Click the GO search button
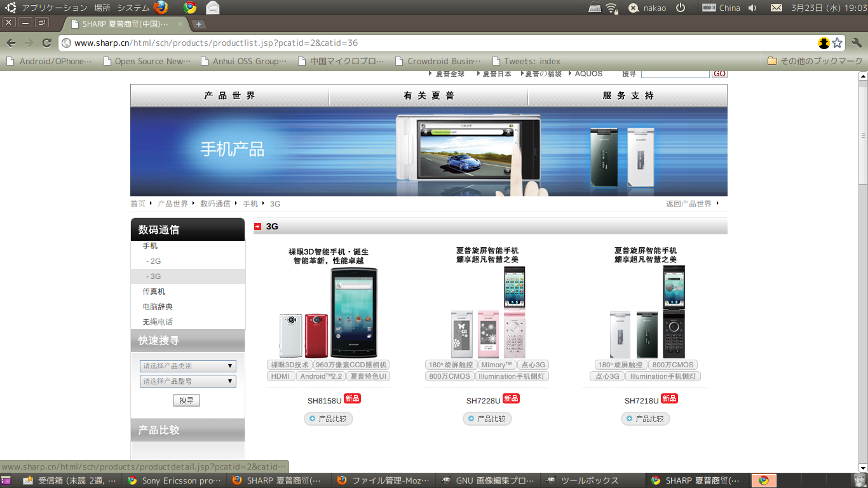The width and height of the screenshot is (868, 488). pyautogui.click(x=719, y=74)
